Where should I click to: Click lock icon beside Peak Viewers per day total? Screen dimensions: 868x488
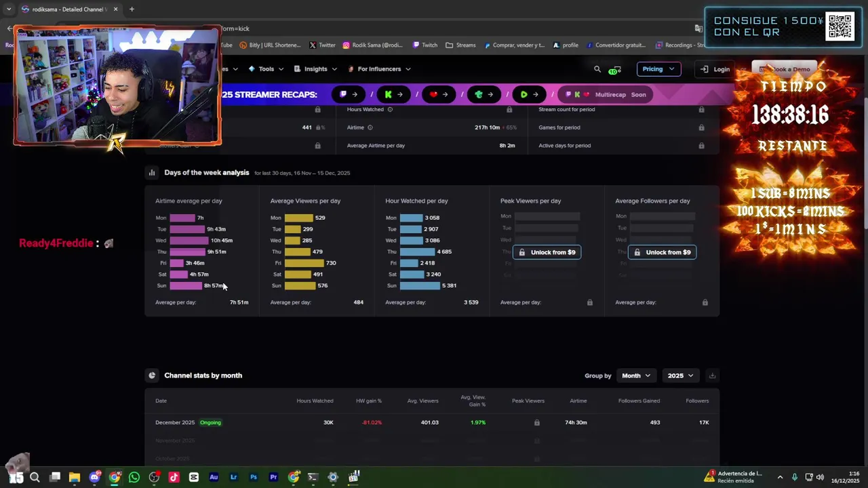[590, 302]
